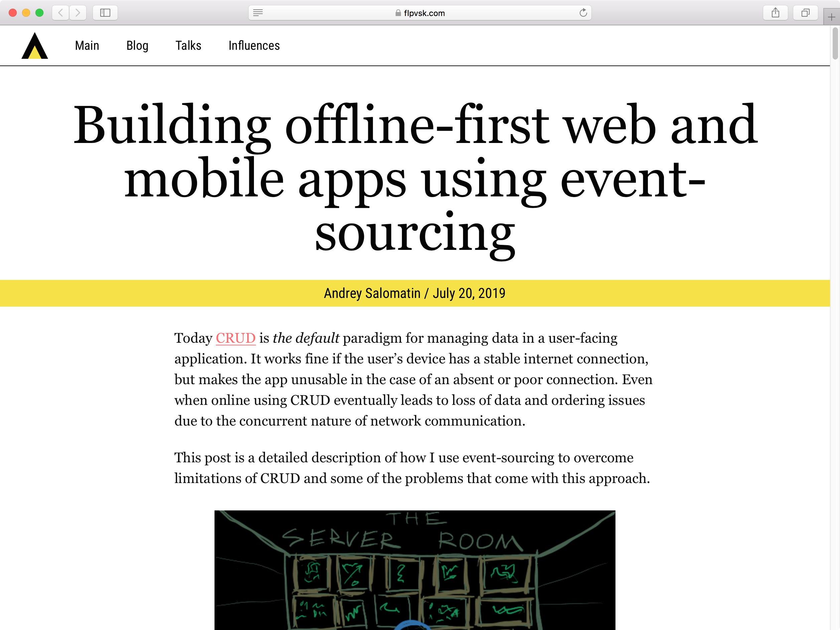Click the date 'July 20, 2019'
Image resolution: width=840 pixels, height=630 pixels.
(469, 293)
